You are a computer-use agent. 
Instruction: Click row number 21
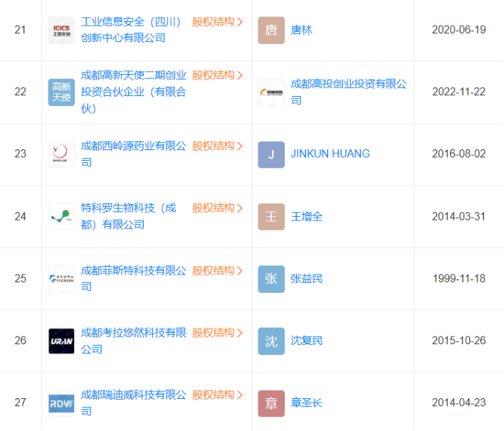[x=20, y=30]
